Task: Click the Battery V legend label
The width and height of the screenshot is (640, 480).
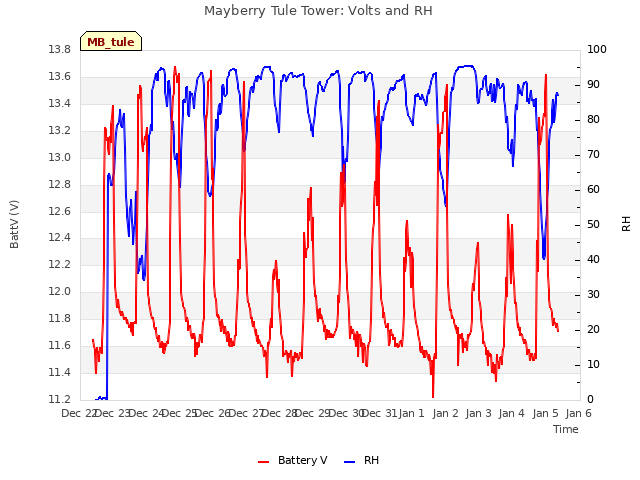Action: click(302, 460)
